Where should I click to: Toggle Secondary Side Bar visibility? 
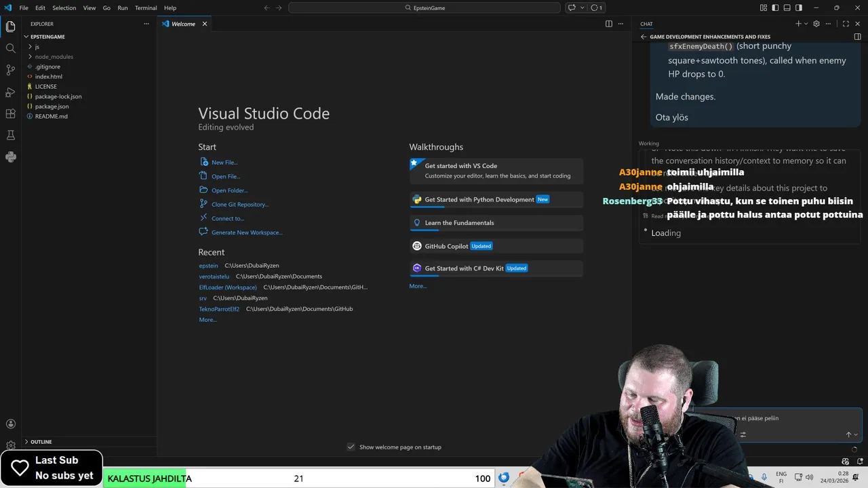tap(799, 7)
